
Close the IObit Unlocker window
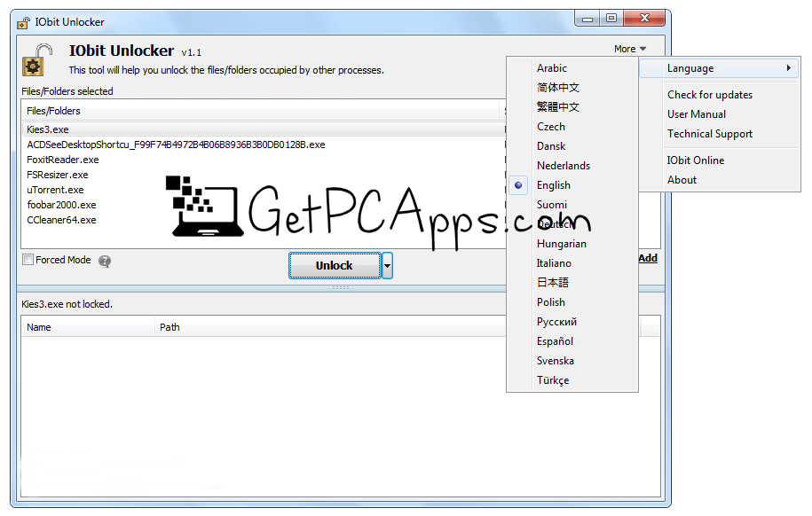click(x=644, y=19)
